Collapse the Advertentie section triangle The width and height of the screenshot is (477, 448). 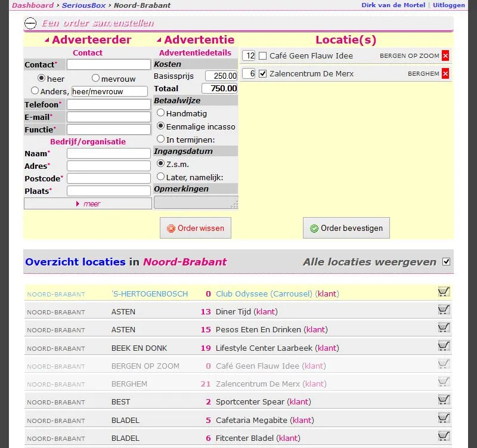pos(159,40)
